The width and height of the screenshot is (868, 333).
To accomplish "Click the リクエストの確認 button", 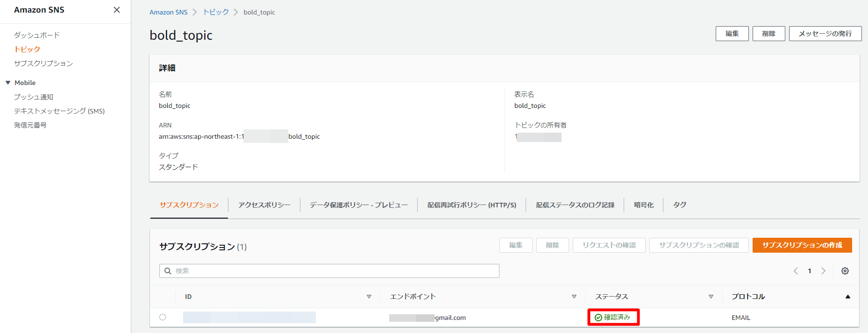I will pyautogui.click(x=609, y=245).
